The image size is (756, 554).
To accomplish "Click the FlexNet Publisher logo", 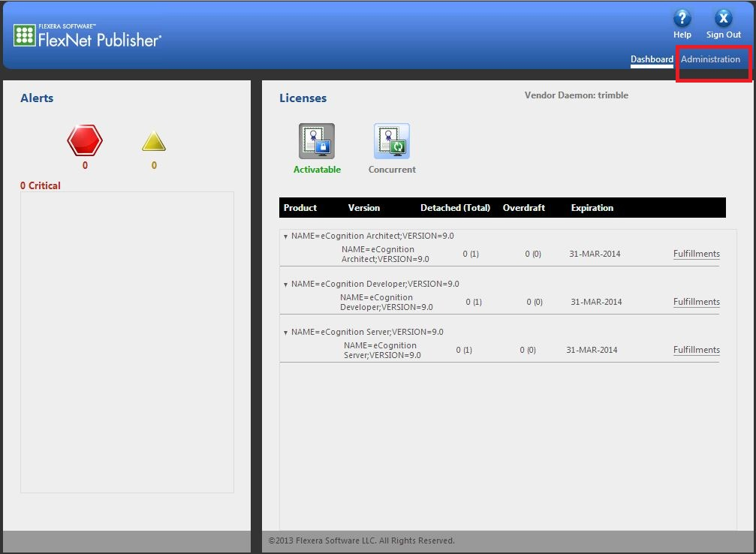I will [x=87, y=36].
